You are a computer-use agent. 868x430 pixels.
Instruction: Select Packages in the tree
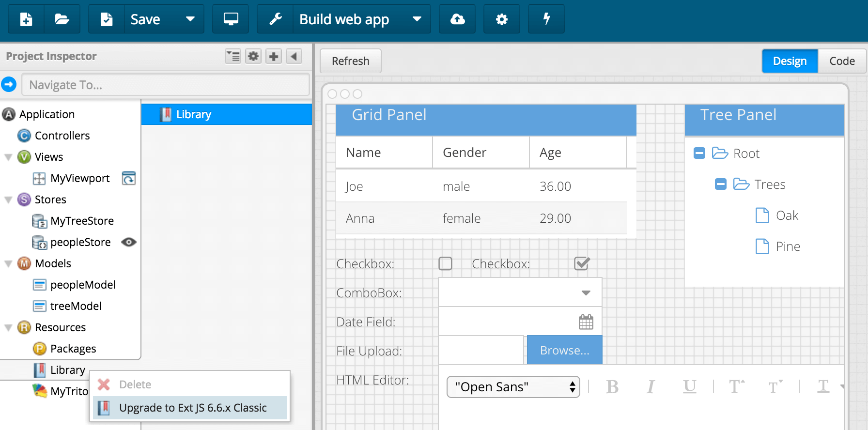click(73, 349)
